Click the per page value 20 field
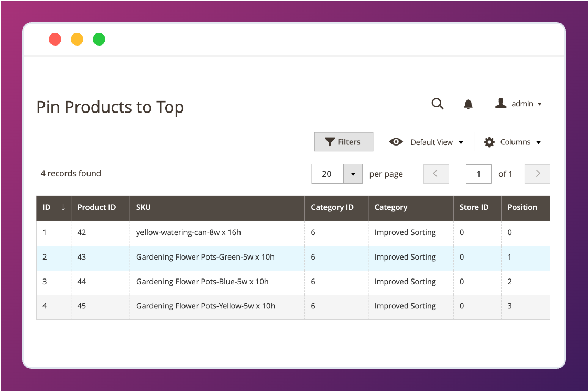Image resolution: width=588 pixels, height=391 pixels. pos(328,174)
